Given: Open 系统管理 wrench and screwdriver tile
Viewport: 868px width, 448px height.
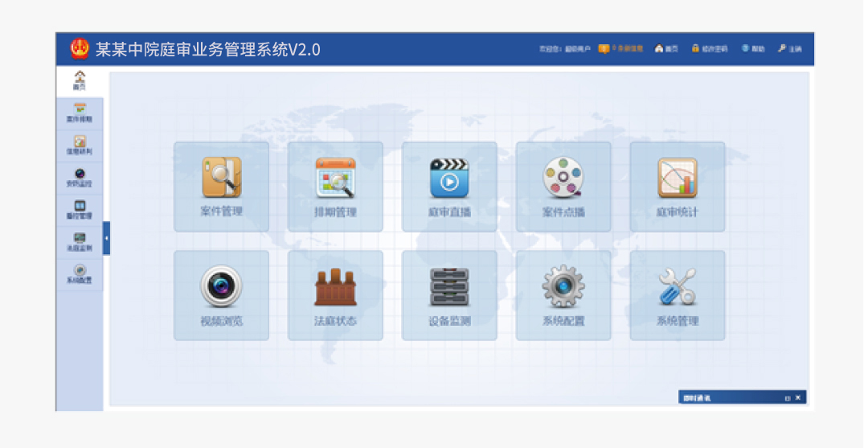Looking at the screenshot, I should [x=677, y=294].
